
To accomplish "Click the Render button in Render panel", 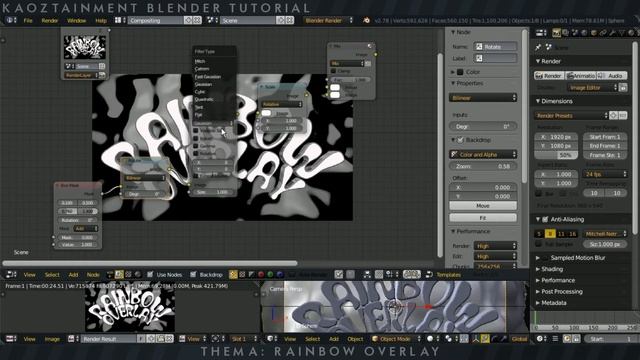I will 549,76.
